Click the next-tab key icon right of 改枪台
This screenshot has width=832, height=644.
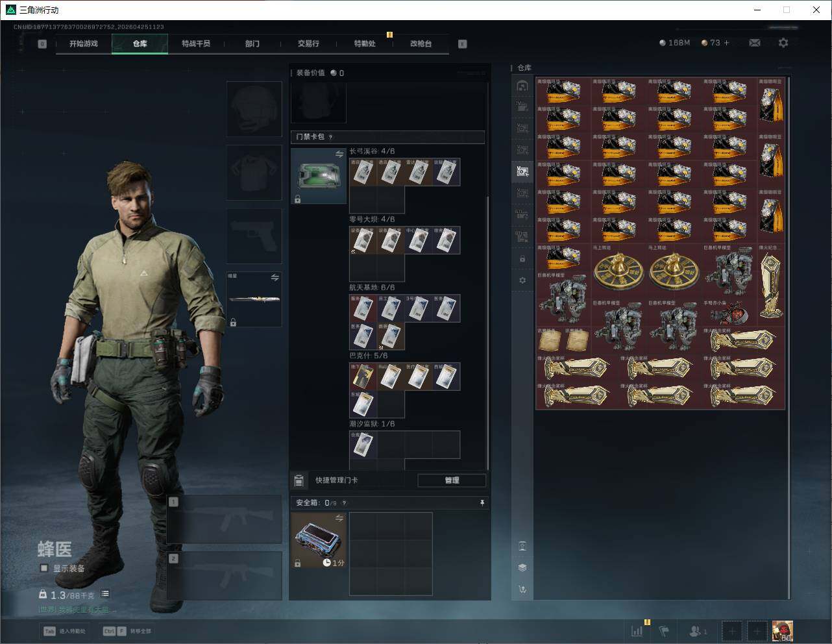pyautogui.click(x=463, y=44)
